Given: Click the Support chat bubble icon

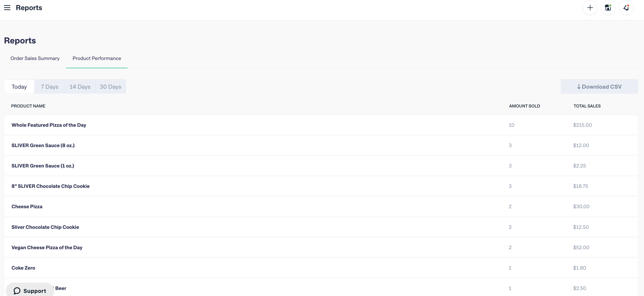Looking at the screenshot, I should (17, 291).
